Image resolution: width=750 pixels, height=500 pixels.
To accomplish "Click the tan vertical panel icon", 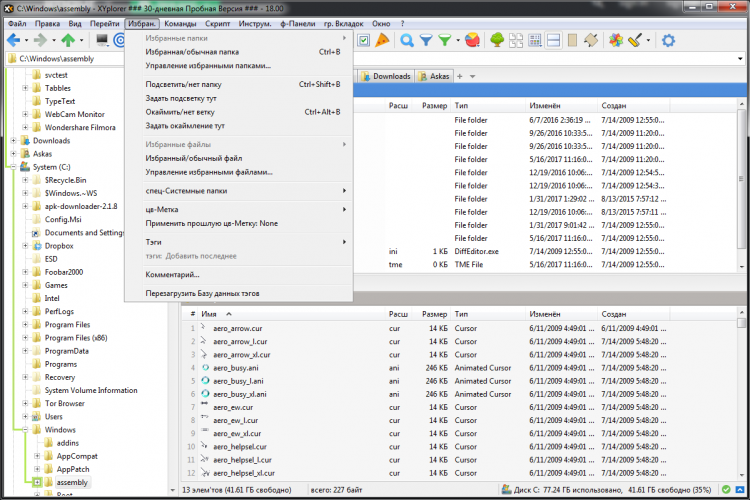I will [x=572, y=40].
